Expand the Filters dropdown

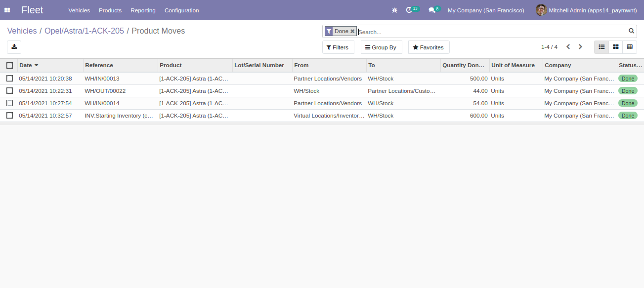coord(338,47)
